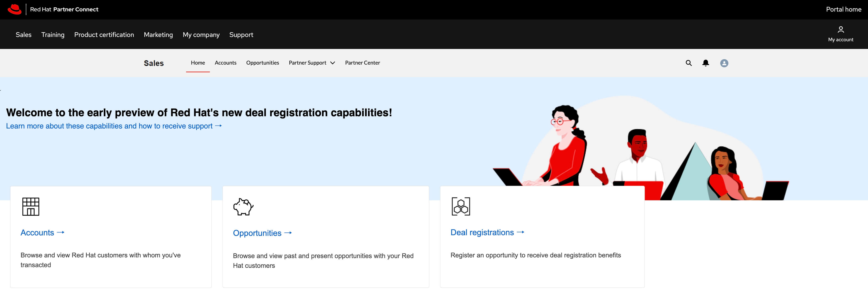
Task: Click the Accounts building icon
Action: [31, 206]
